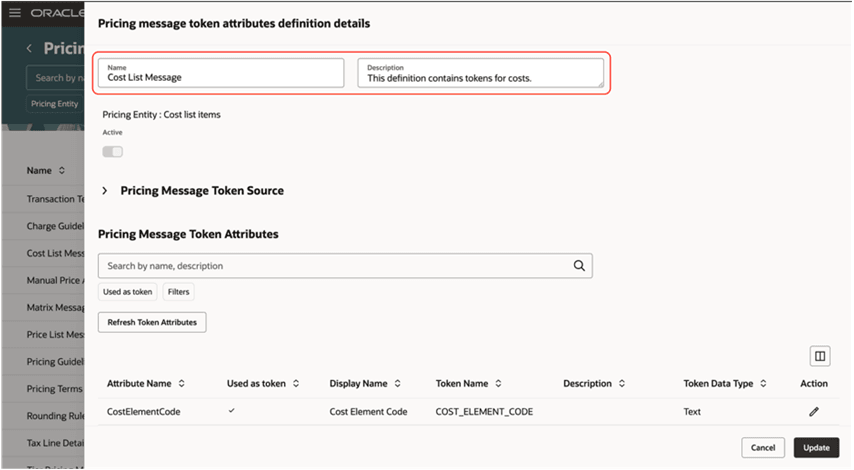Click the Cancel button
Screen dimensions: 854x470
point(762,448)
